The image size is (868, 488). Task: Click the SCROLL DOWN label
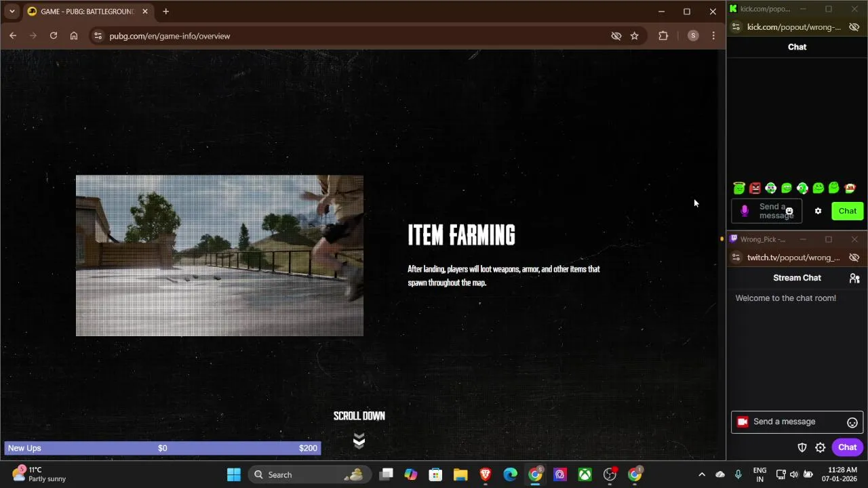pos(359,416)
